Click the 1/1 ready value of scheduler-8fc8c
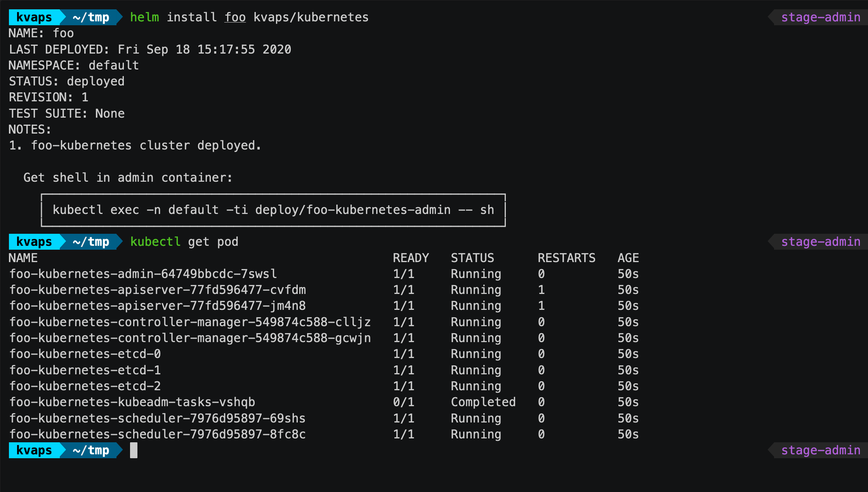 [x=404, y=434]
